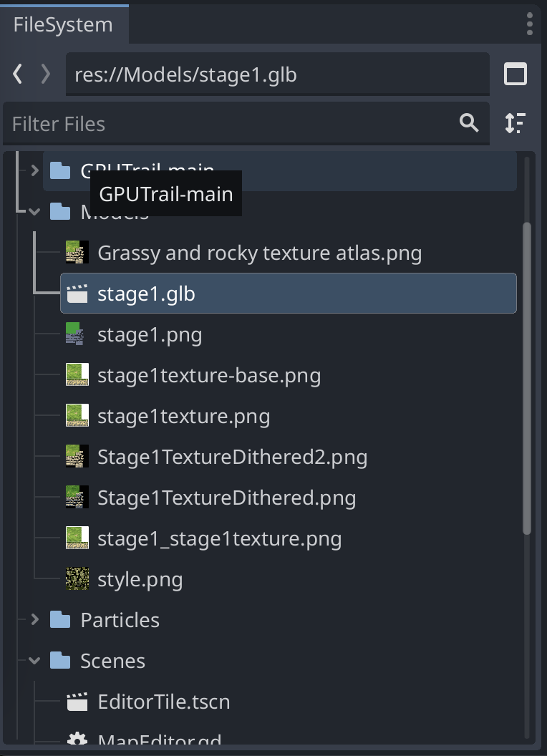Click the file tree vertical scrollbar
The height and width of the screenshot is (756, 547).
click(x=527, y=379)
